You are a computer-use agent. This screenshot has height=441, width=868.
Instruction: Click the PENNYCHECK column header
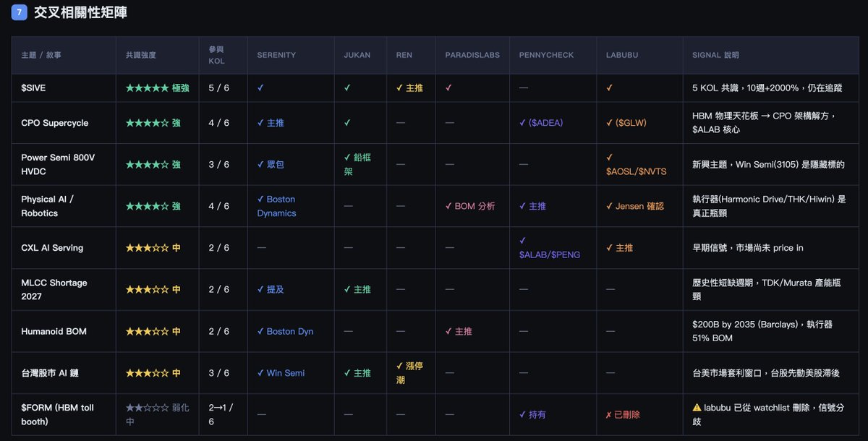coord(546,55)
